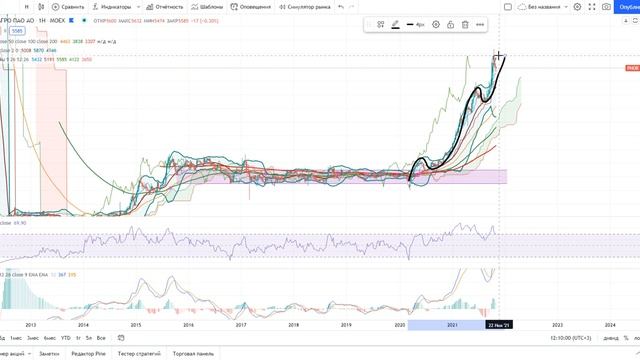Click the blue Опубликовать publish button
This screenshot has height=360, width=640.
pyautogui.click(x=627, y=7)
